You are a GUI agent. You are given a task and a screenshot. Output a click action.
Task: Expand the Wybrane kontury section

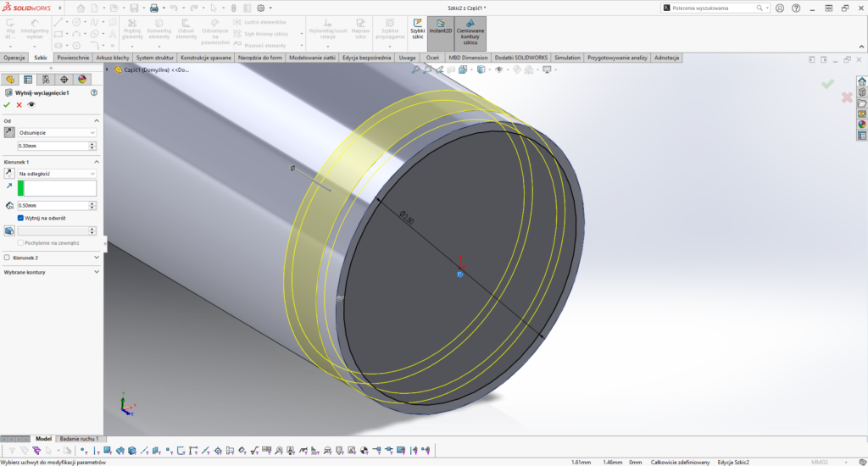pyautogui.click(x=96, y=272)
